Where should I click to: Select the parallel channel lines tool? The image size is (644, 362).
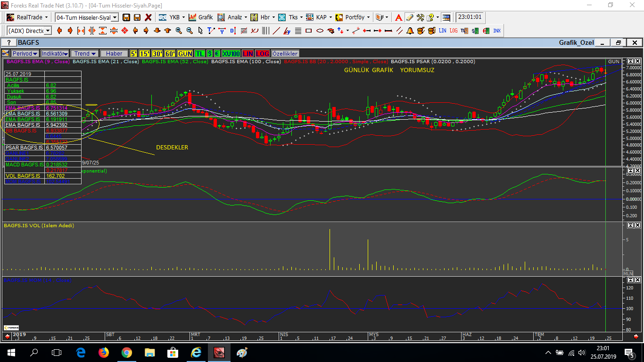[x=399, y=31]
